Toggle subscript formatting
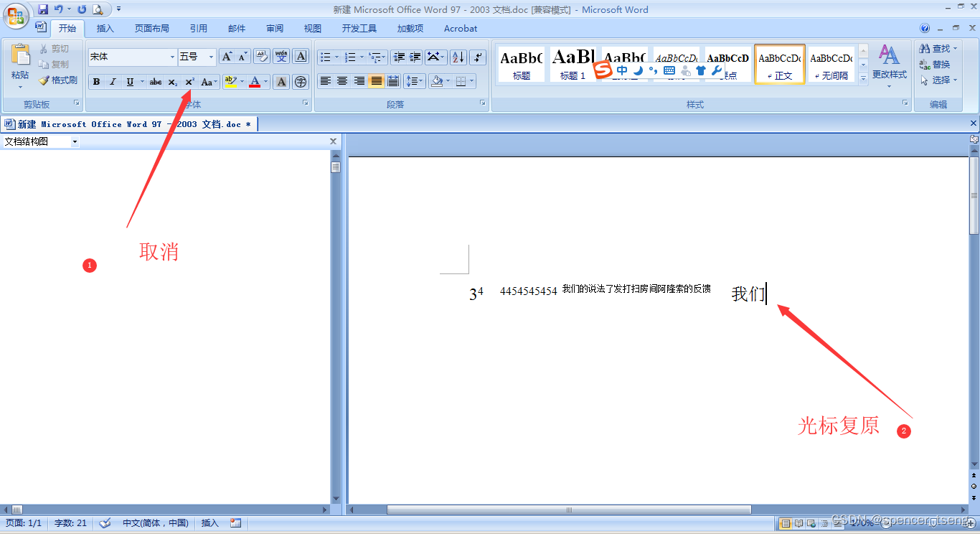 (x=173, y=82)
